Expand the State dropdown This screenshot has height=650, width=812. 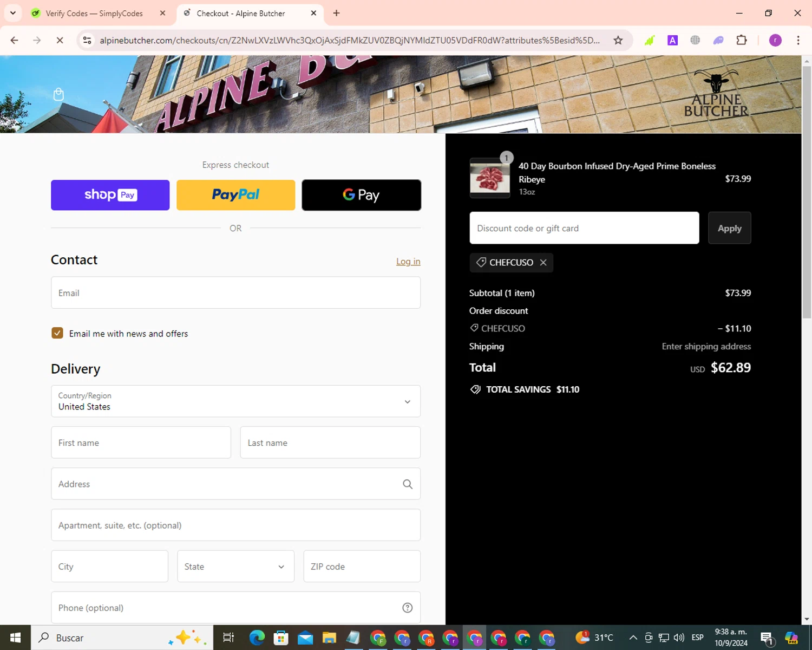coord(235,567)
